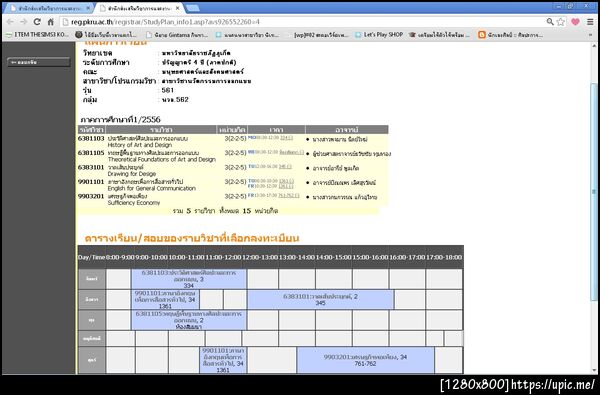Open the Let's Play SHOP bookmark
This screenshot has width=600, height=395.
[x=379, y=35]
